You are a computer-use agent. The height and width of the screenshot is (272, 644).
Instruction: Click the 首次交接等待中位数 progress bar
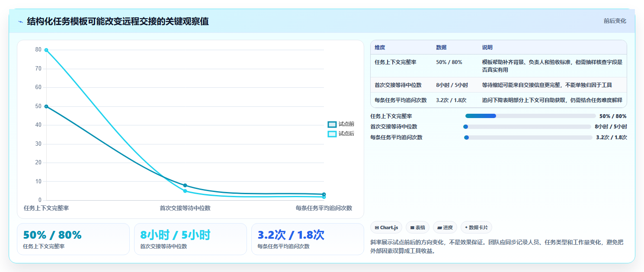[x=527, y=127]
